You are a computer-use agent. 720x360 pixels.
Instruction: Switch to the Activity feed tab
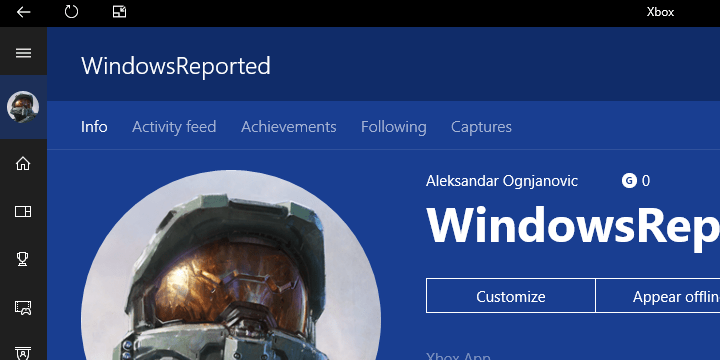coord(174,127)
